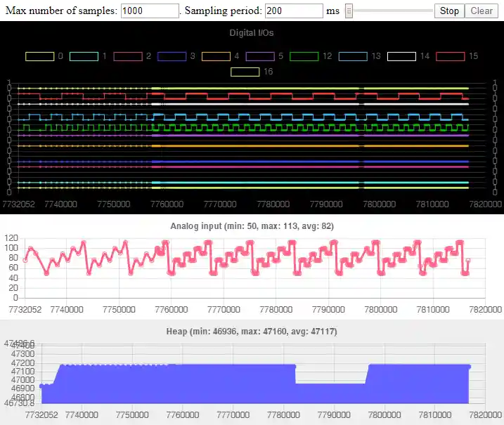Hide the pin 1 cyan series

click(x=84, y=56)
